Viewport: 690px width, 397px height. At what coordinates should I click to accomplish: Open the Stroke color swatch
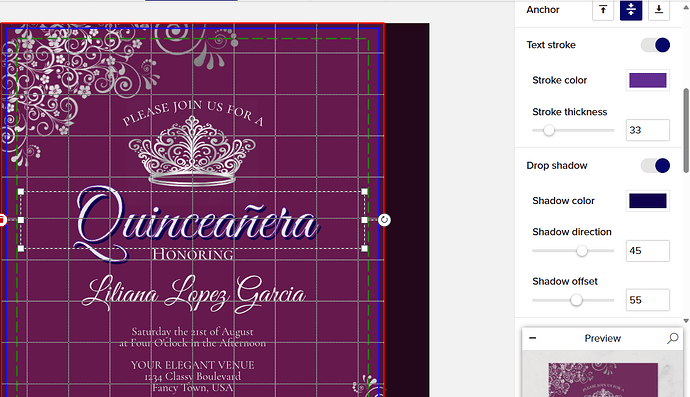(x=648, y=81)
